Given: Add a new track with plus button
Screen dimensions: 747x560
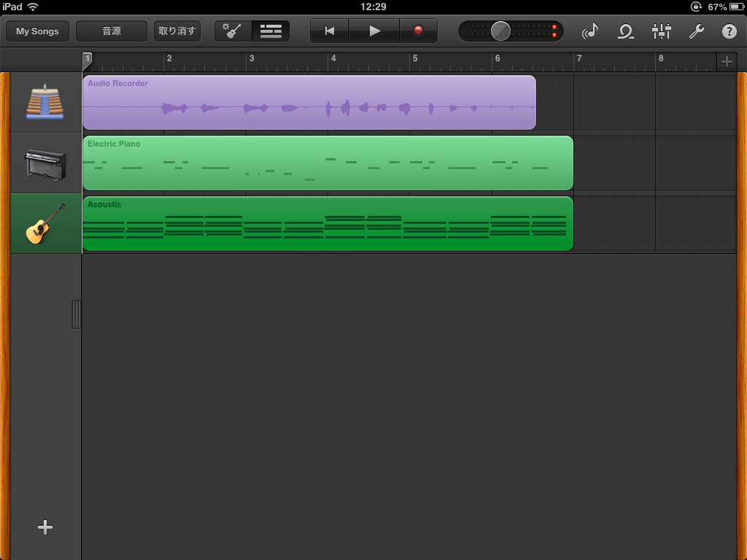Looking at the screenshot, I should pos(45,527).
